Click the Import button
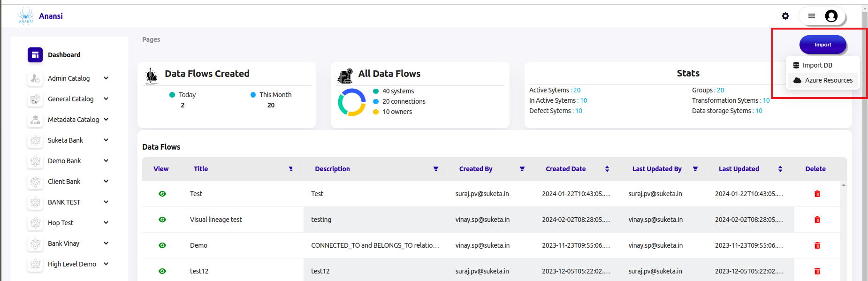This screenshot has height=281, width=868. pyautogui.click(x=822, y=45)
